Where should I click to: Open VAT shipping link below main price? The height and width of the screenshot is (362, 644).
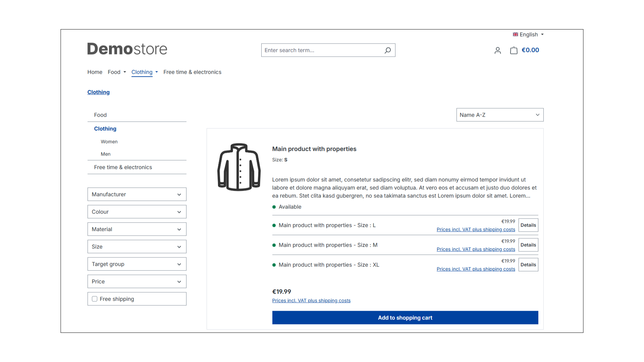[311, 301]
